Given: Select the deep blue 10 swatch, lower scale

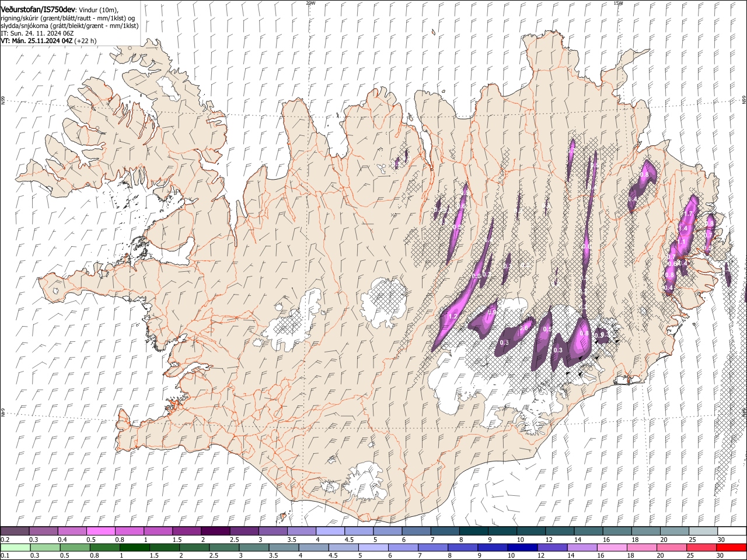Looking at the screenshot, I should click(523, 547).
